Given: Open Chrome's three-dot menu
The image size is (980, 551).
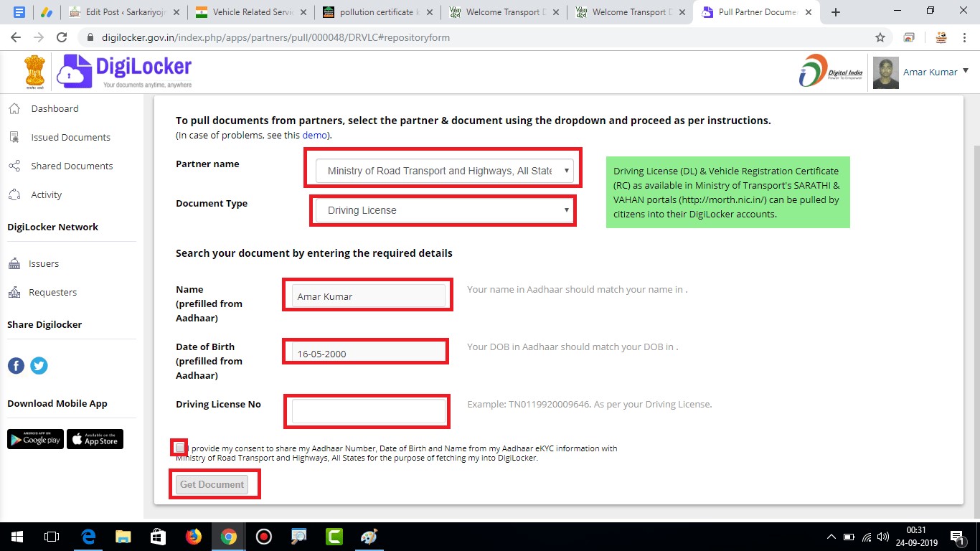Looking at the screenshot, I should [965, 37].
